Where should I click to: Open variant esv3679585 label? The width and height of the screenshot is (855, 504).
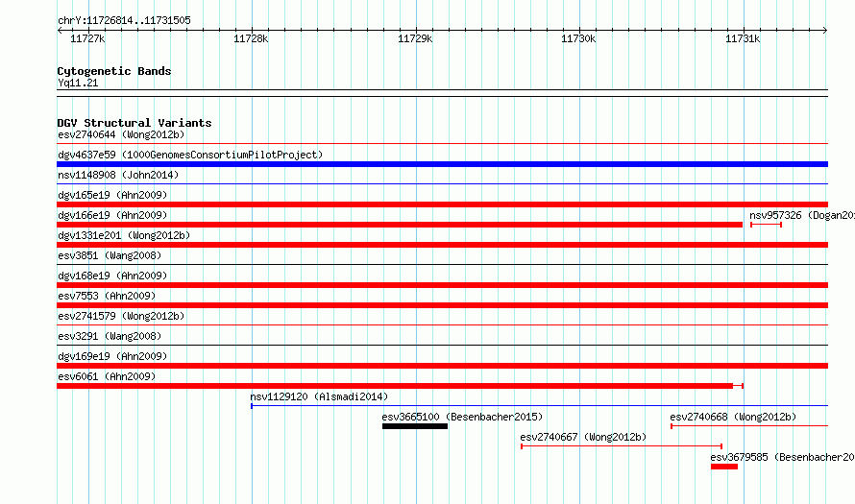click(783, 457)
